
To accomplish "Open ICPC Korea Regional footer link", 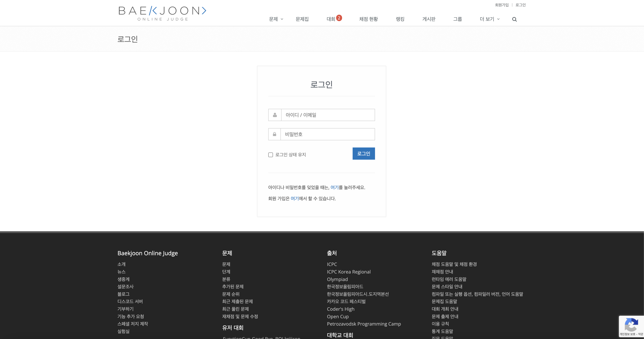I will (349, 272).
